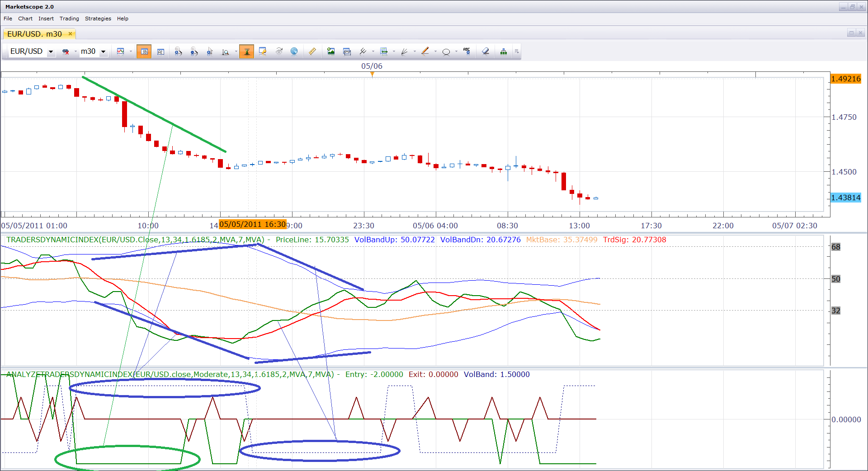868x471 pixels.
Task: Restore the inner chart window
Action: 851,33
